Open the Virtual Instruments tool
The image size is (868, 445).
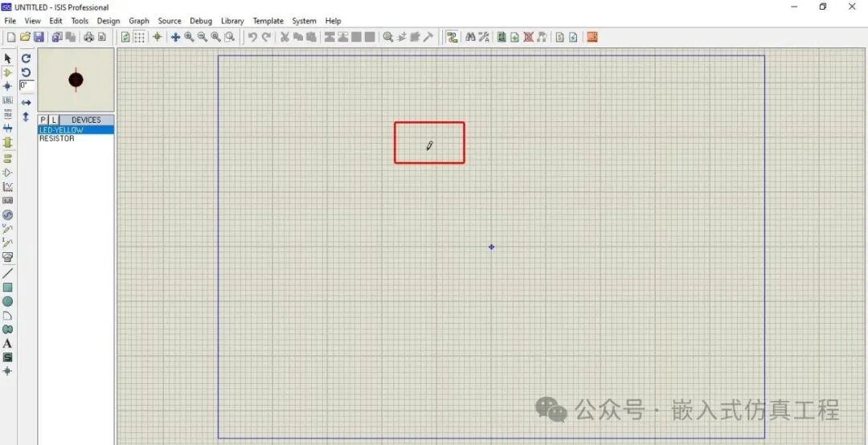click(x=8, y=257)
